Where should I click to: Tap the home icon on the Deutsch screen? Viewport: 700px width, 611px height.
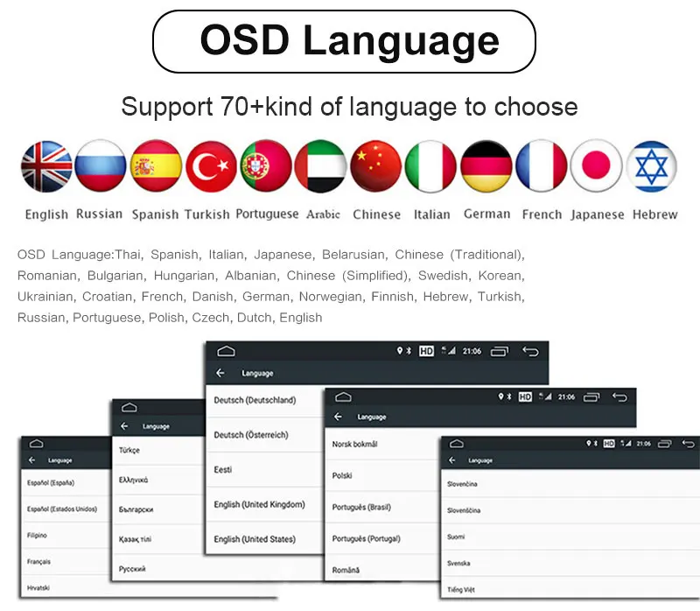226,352
